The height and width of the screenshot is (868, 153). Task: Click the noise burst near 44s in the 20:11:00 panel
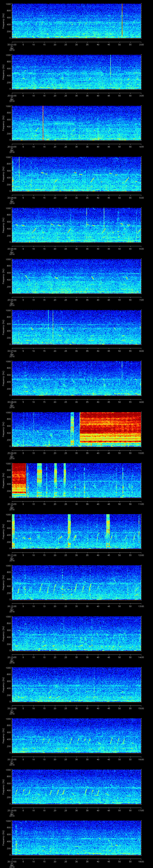[x=108, y=531]
